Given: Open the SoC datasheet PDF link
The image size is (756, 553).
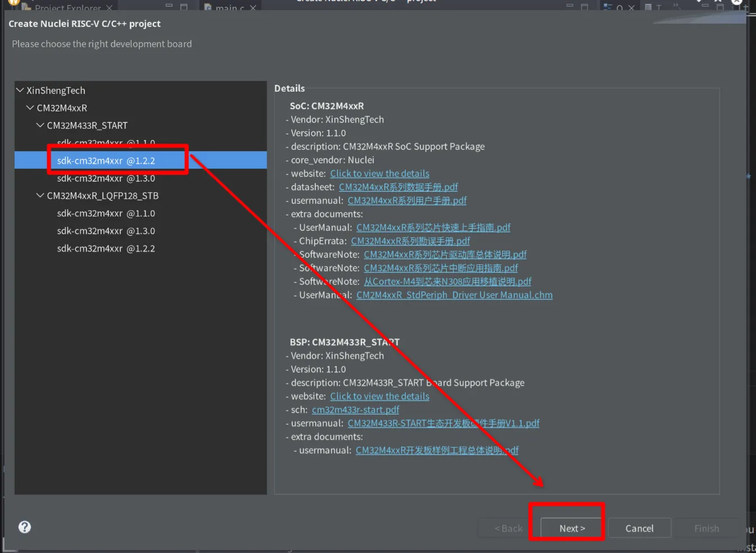Looking at the screenshot, I should pos(398,187).
